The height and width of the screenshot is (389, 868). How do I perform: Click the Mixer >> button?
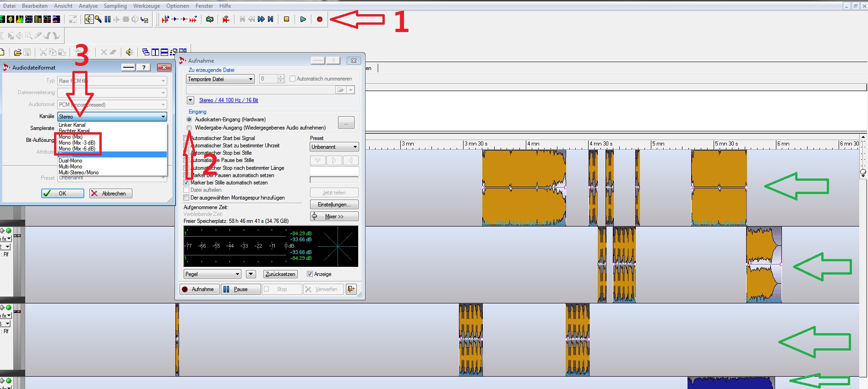(x=334, y=216)
